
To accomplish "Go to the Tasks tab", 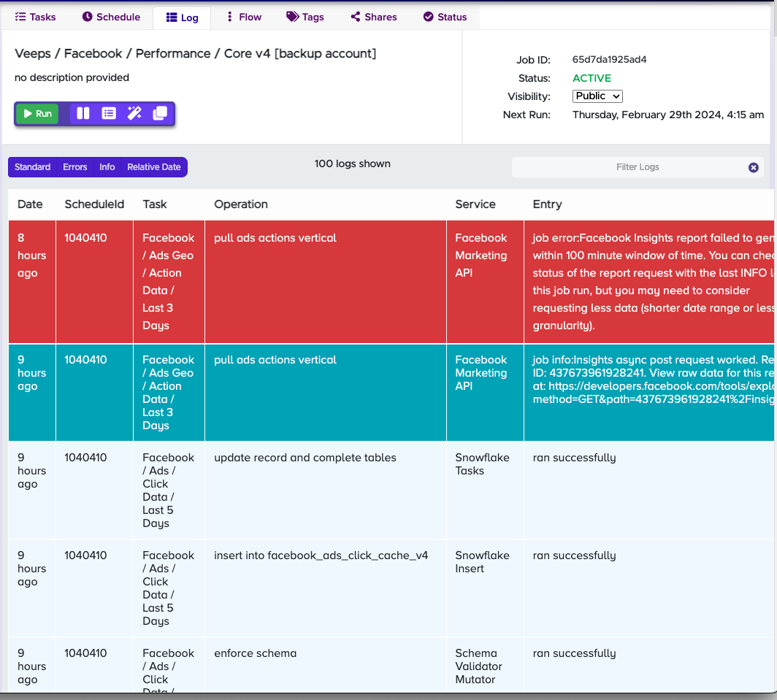I will click(x=35, y=17).
